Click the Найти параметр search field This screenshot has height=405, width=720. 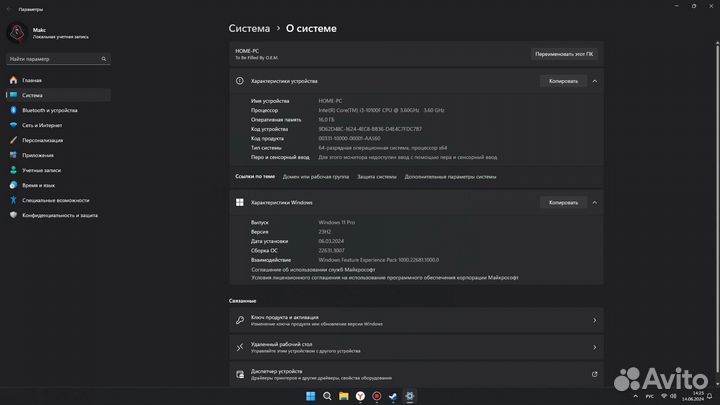coord(58,59)
